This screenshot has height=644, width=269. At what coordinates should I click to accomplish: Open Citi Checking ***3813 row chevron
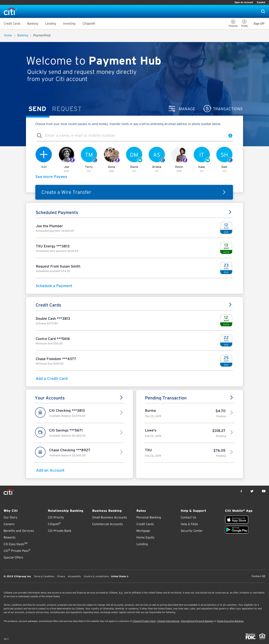click(x=121, y=412)
